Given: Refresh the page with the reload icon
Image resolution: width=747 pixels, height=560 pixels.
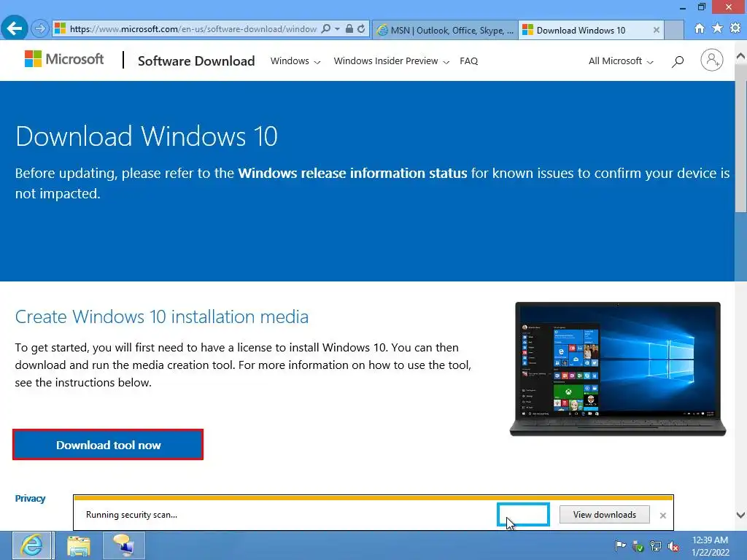Looking at the screenshot, I should coord(361,29).
